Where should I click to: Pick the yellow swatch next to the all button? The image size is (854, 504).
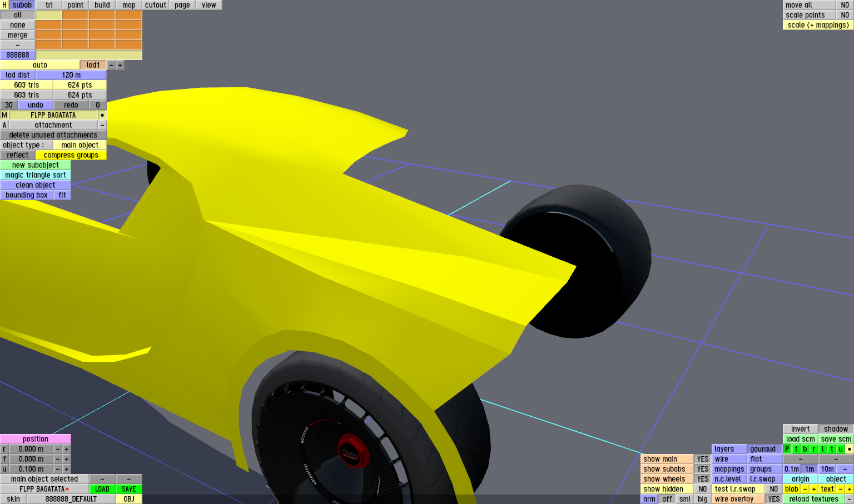coord(49,15)
